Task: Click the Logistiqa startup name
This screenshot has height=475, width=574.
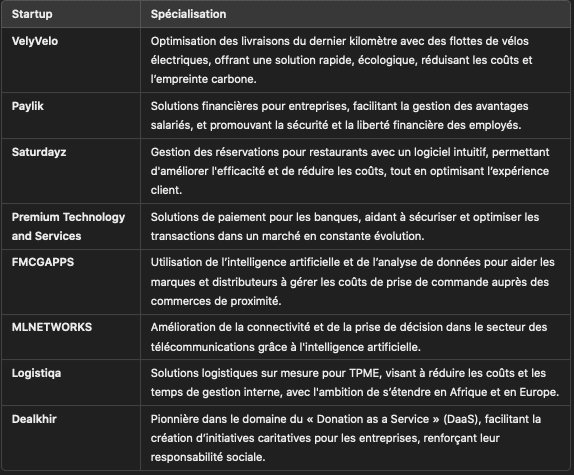Action: tap(36, 373)
